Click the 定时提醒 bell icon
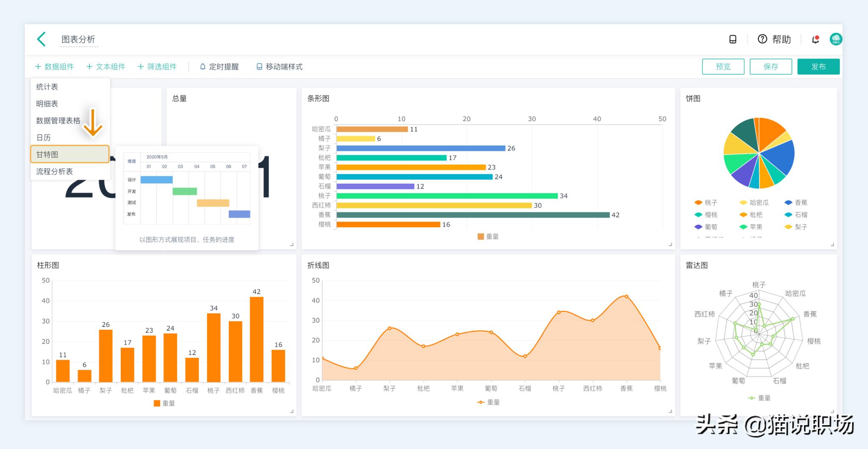 [x=203, y=67]
